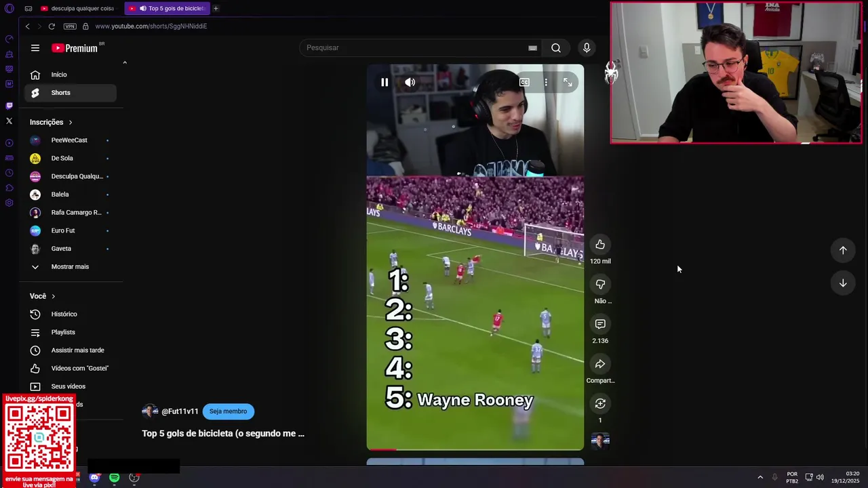Viewport: 868px width, 488px height.
Task: Open Playlists from sidebar
Action: click(71, 332)
